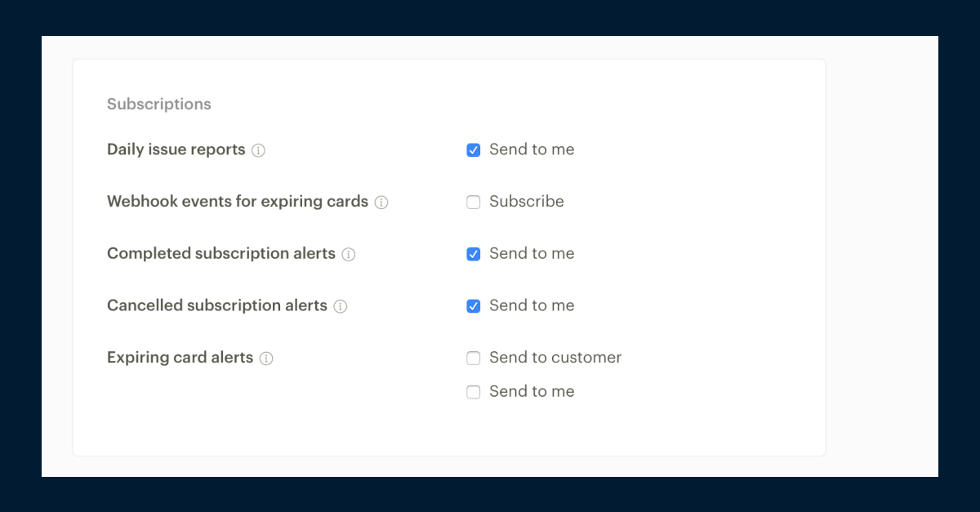Click the Subscribe label text
The image size is (980, 512).
click(x=527, y=202)
